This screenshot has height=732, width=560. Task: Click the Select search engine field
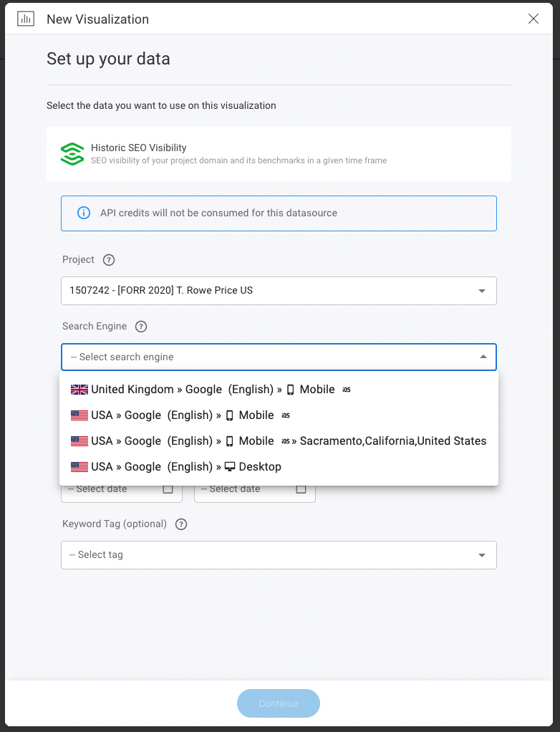tap(279, 357)
